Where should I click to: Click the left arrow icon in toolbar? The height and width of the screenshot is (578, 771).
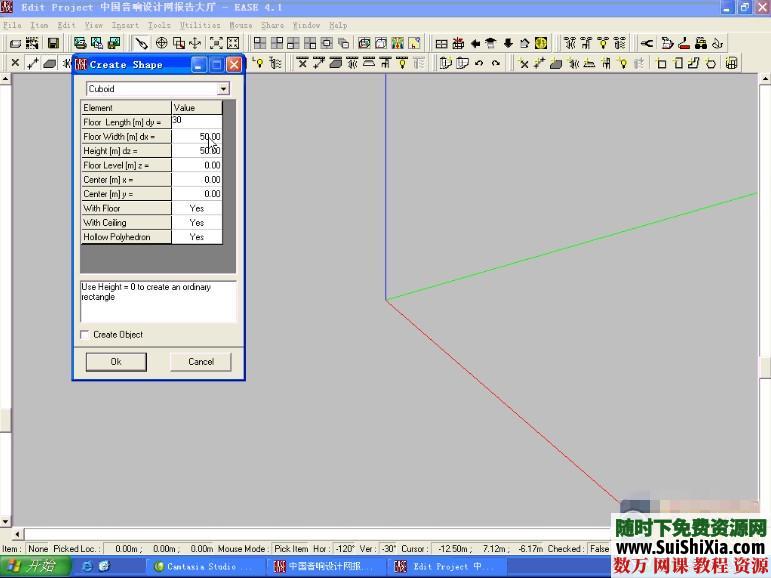tap(475, 43)
